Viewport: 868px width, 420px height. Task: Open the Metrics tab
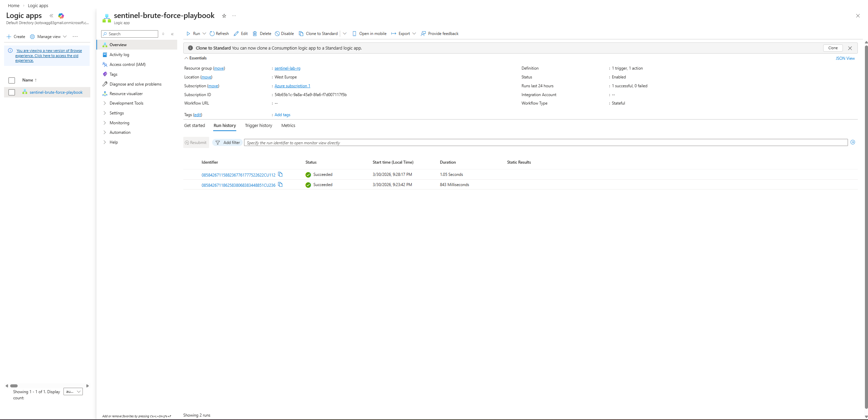288,126
